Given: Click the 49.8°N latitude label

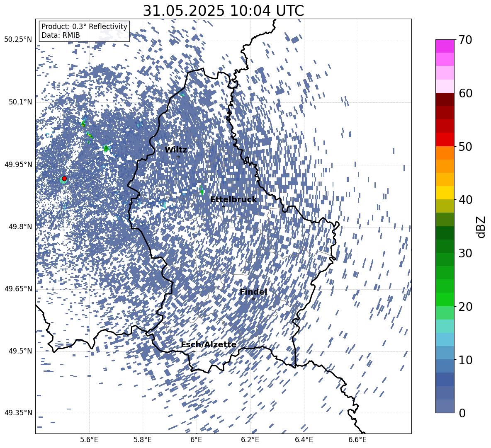Looking at the screenshot, I should click(20, 227).
